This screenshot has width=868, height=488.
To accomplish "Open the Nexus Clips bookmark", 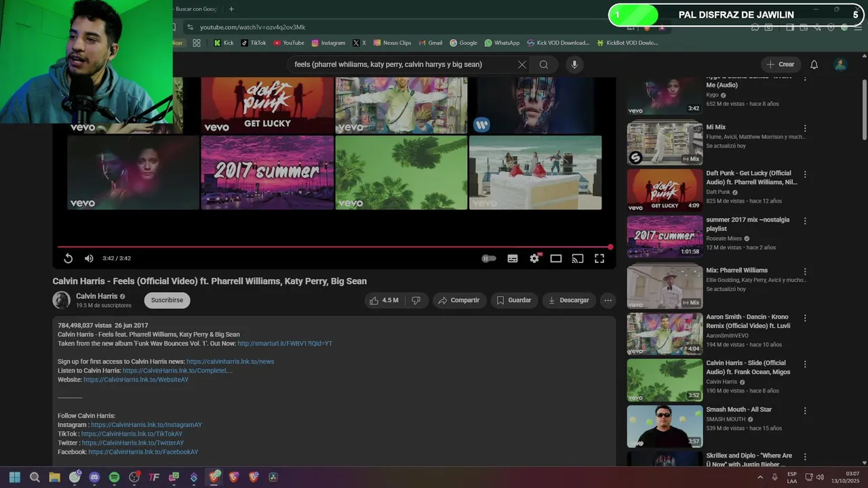I will 392,43.
